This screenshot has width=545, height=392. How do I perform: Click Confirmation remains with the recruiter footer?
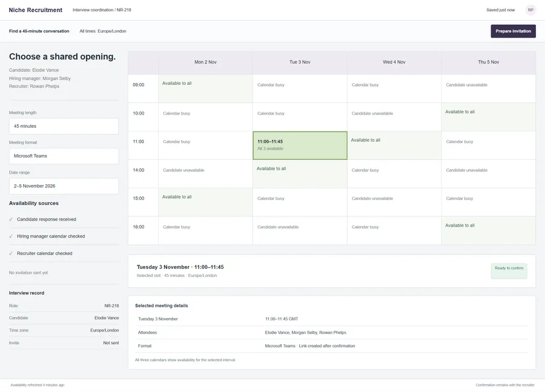point(505,385)
